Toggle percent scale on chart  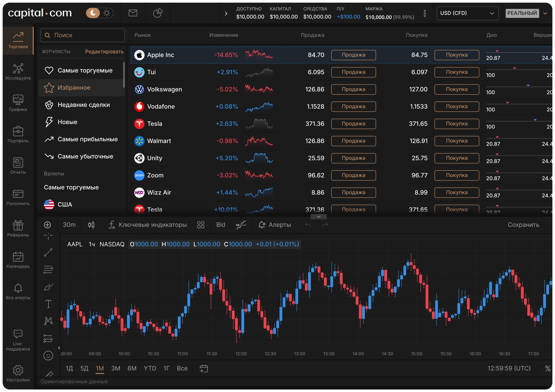547,369
